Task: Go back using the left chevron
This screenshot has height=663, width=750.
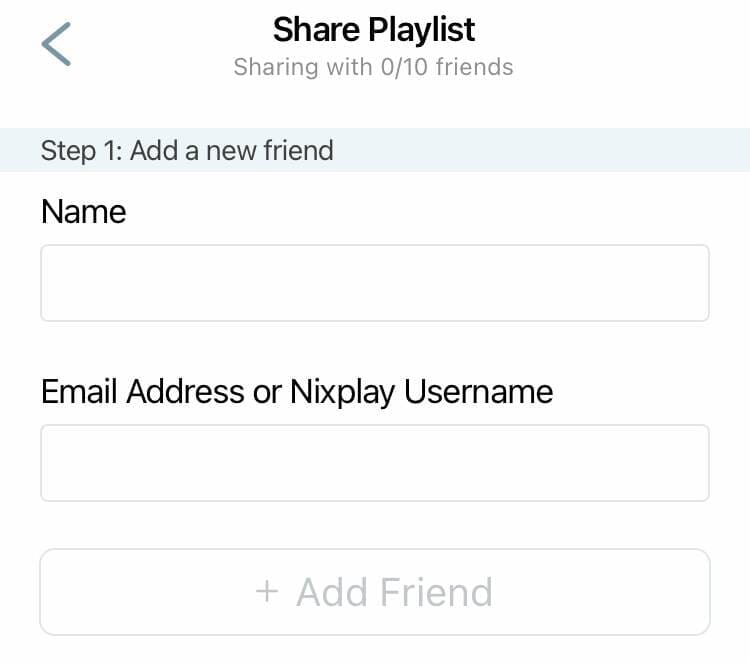Action: pyautogui.click(x=56, y=44)
